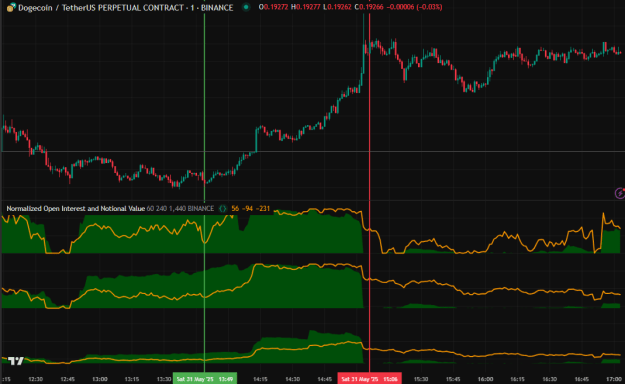Open the indicator source code braces icon
The width and height of the screenshot is (625, 384).
click(223, 209)
